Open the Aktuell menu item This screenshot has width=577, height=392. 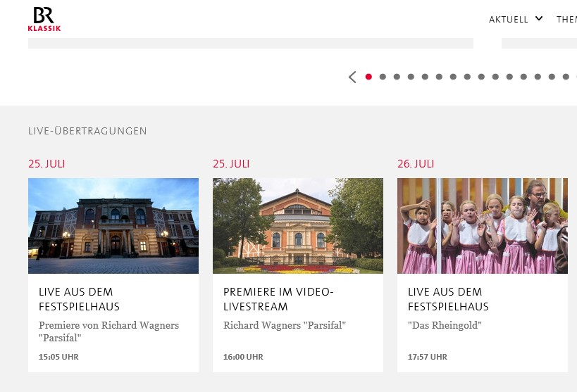point(508,20)
